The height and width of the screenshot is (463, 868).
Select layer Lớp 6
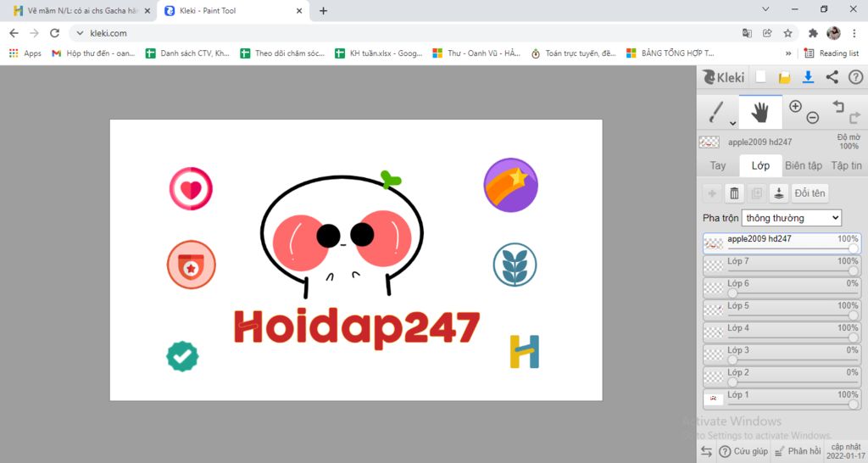tap(782, 288)
